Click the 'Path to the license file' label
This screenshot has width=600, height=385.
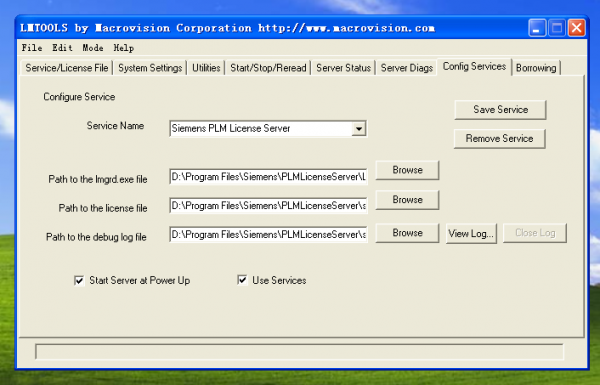point(103,208)
